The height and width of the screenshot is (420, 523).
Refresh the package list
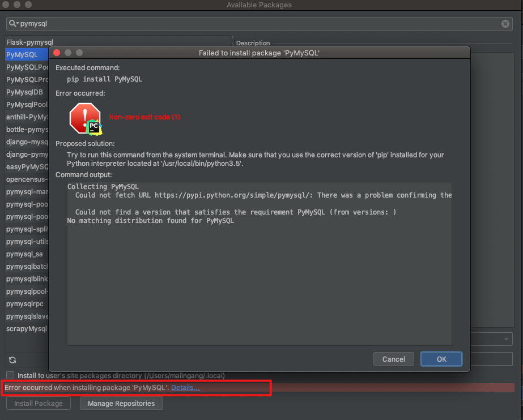coord(11,360)
